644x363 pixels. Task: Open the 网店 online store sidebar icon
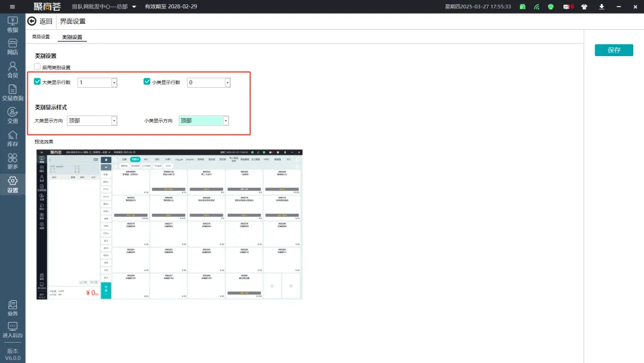(13, 47)
